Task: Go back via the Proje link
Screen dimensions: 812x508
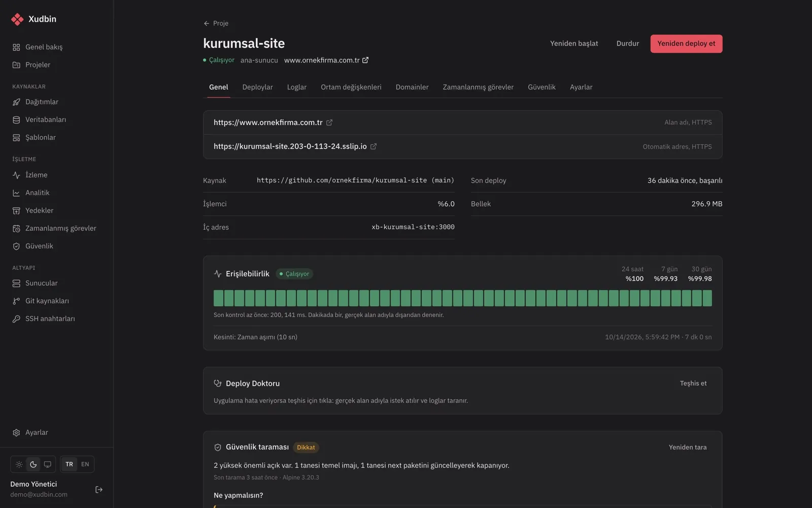Action: (x=216, y=23)
